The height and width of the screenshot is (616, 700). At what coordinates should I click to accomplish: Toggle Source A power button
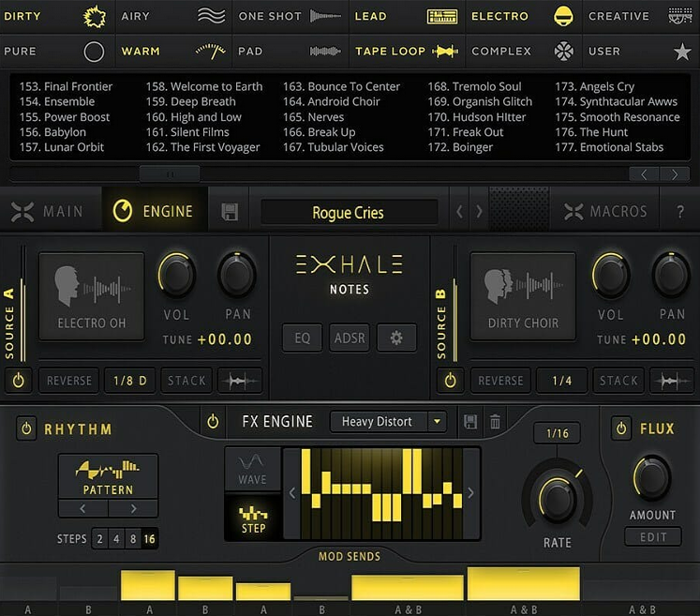19,381
